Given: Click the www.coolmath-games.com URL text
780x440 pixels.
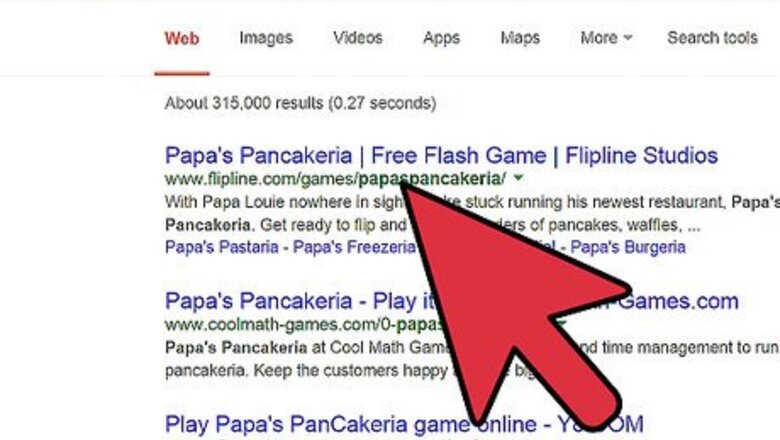Looking at the screenshot, I should click(x=304, y=325).
